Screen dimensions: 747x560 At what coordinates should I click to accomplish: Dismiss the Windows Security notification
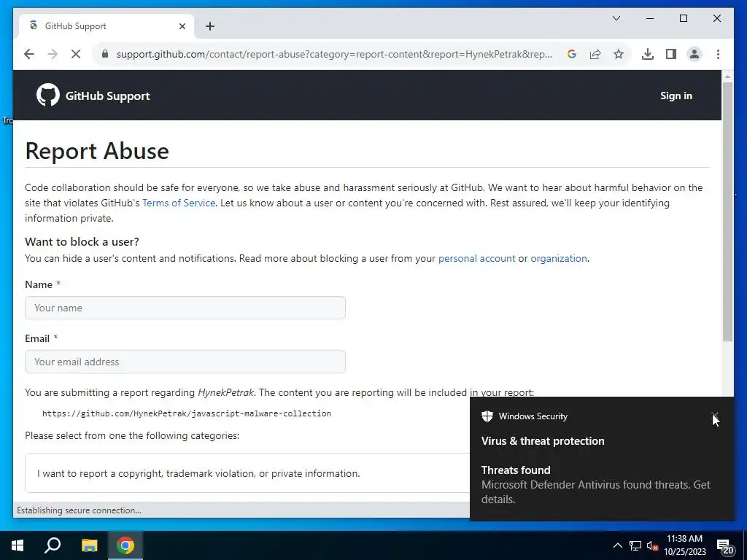tap(715, 416)
